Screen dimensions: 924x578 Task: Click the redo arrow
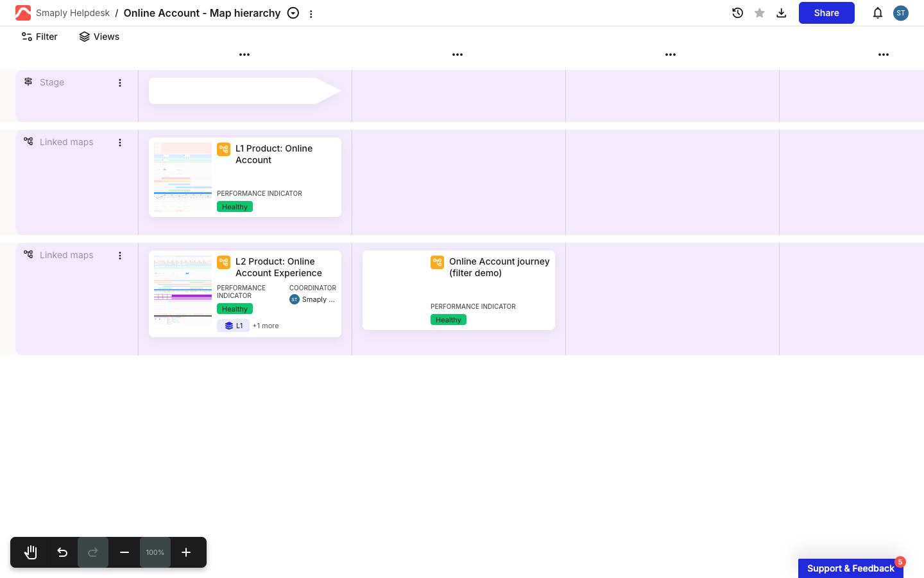click(93, 552)
